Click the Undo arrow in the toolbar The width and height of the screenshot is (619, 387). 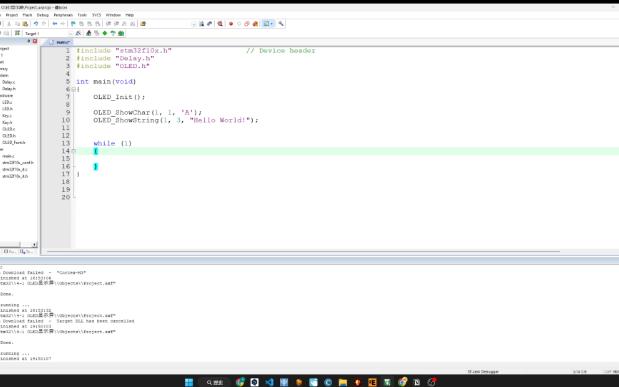click(36, 24)
